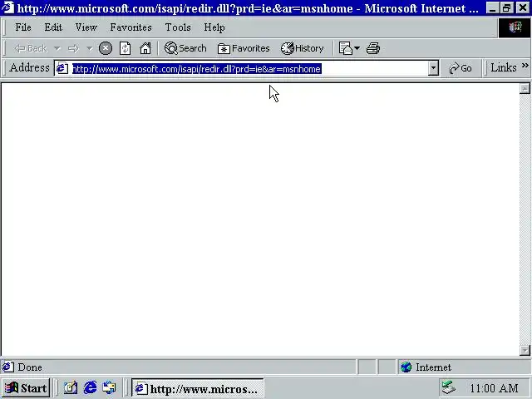Click the Address label
This screenshot has height=399, width=532.
(x=30, y=67)
